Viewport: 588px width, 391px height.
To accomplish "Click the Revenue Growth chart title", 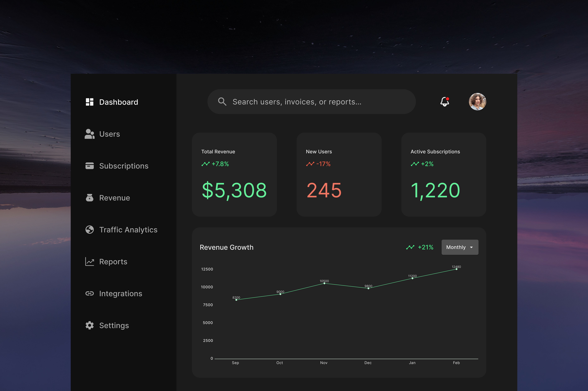I will [x=226, y=247].
